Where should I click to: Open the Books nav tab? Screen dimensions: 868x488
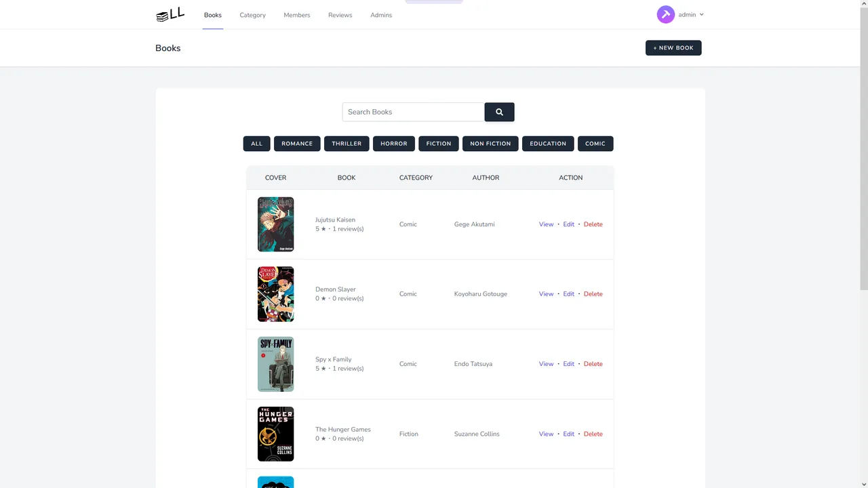coord(213,15)
